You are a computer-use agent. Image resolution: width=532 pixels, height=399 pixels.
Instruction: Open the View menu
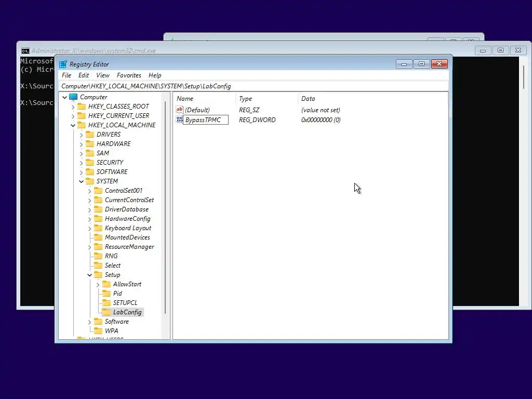coord(103,75)
